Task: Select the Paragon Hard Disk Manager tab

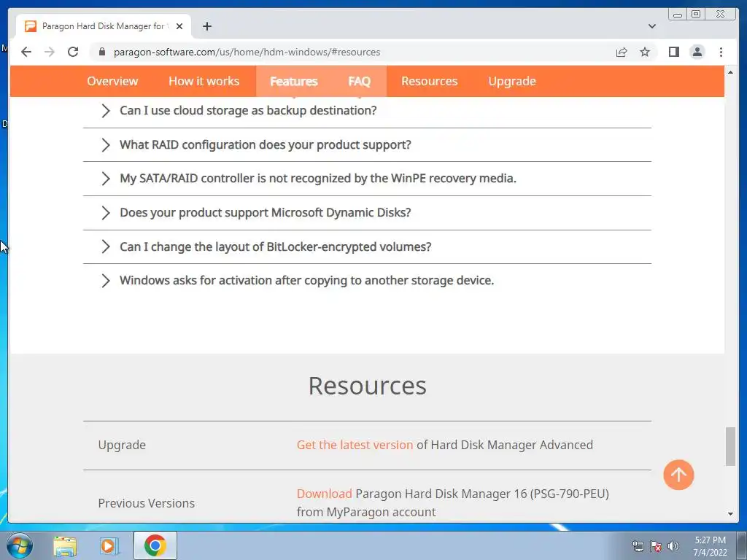Action: (x=104, y=26)
